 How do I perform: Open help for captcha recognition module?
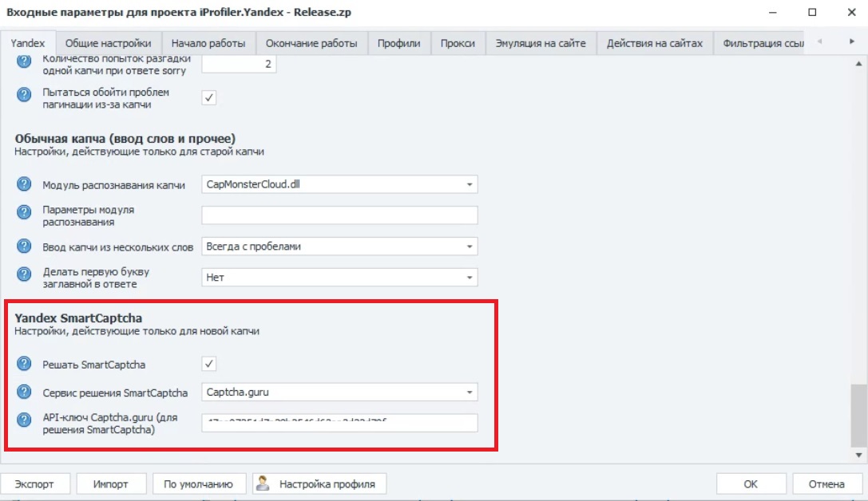click(x=24, y=184)
